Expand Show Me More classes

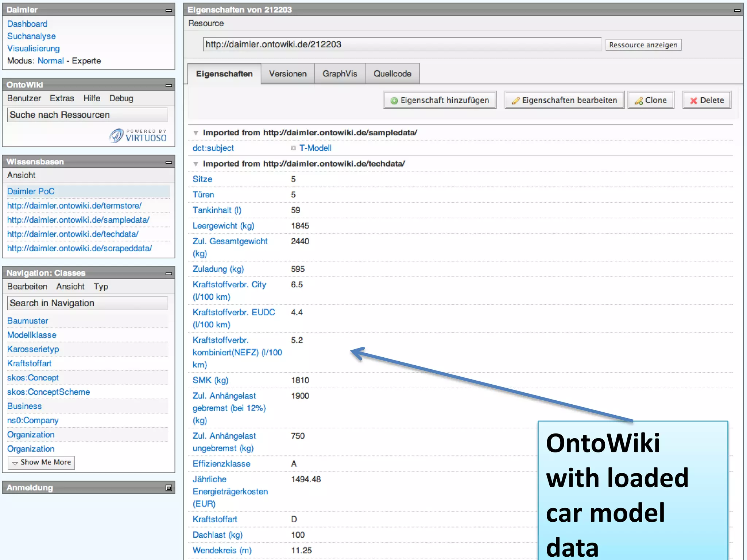click(x=42, y=462)
